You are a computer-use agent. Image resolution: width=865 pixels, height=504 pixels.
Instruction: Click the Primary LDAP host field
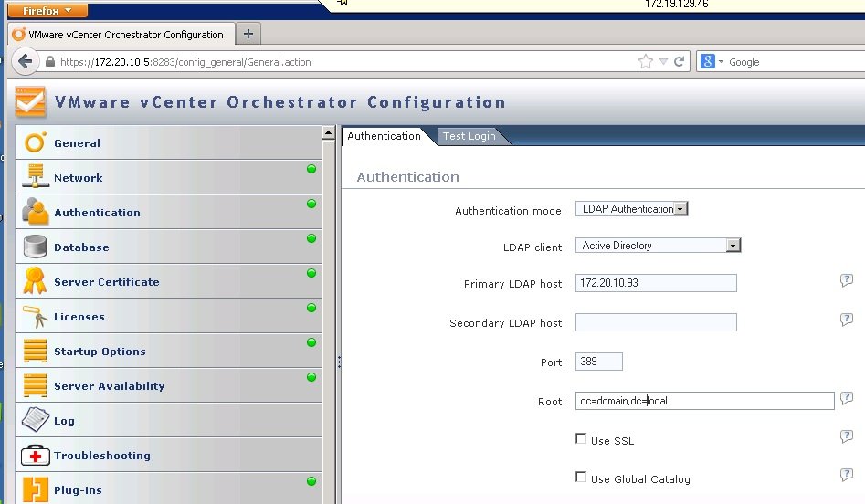(656, 283)
